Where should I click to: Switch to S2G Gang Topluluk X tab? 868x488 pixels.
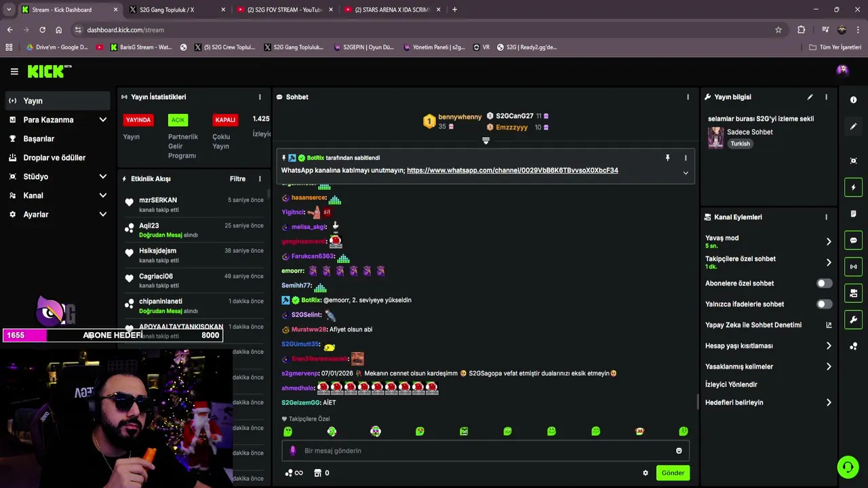click(176, 9)
